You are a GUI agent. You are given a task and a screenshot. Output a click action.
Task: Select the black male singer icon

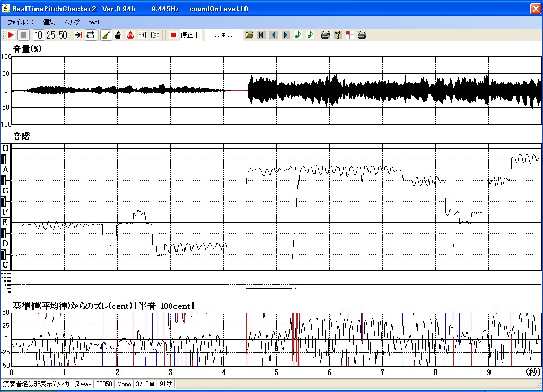[x=118, y=35]
